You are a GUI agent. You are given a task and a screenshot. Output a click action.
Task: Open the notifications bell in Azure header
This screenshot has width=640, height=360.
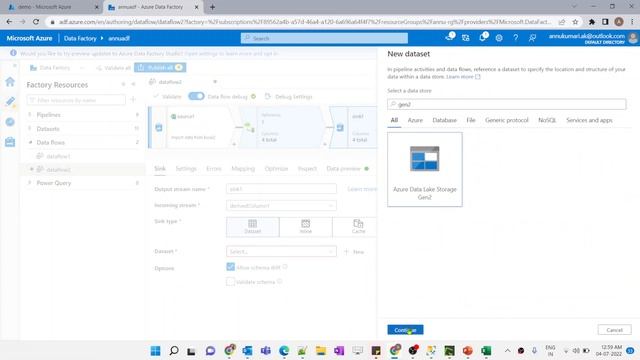coord(482,38)
